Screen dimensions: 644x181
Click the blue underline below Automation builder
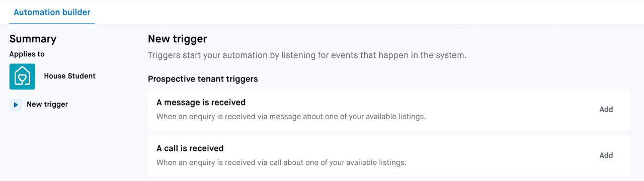click(x=52, y=24)
